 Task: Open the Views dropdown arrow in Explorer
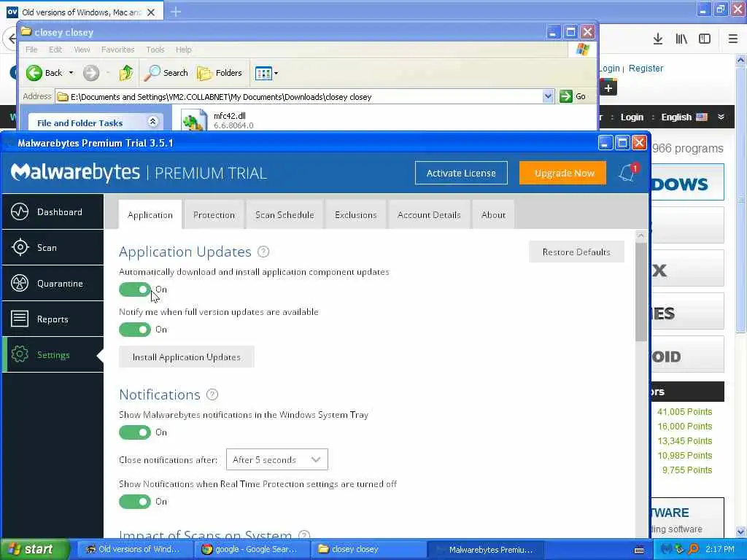pos(276,74)
